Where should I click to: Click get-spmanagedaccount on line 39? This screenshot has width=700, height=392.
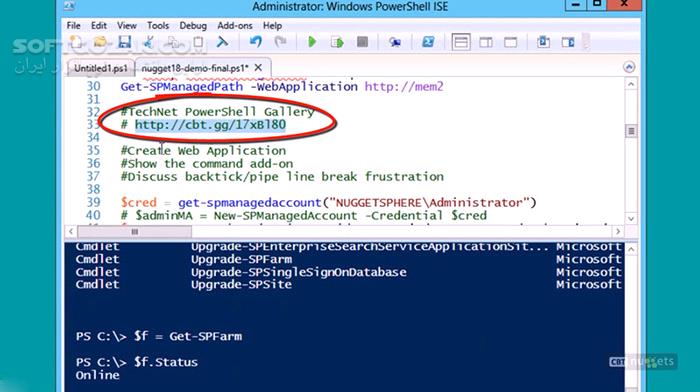250,202
